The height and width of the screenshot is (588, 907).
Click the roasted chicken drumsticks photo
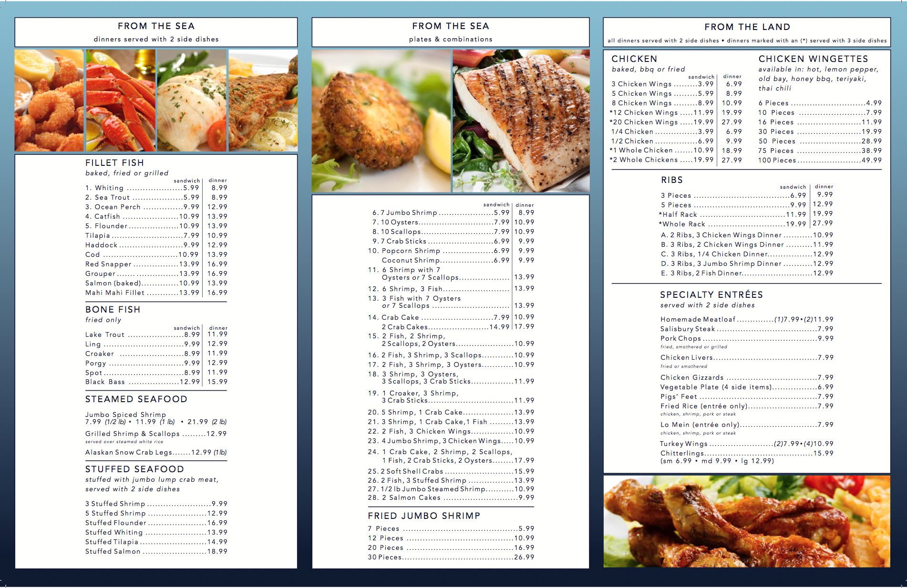click(x=746, y=521)
